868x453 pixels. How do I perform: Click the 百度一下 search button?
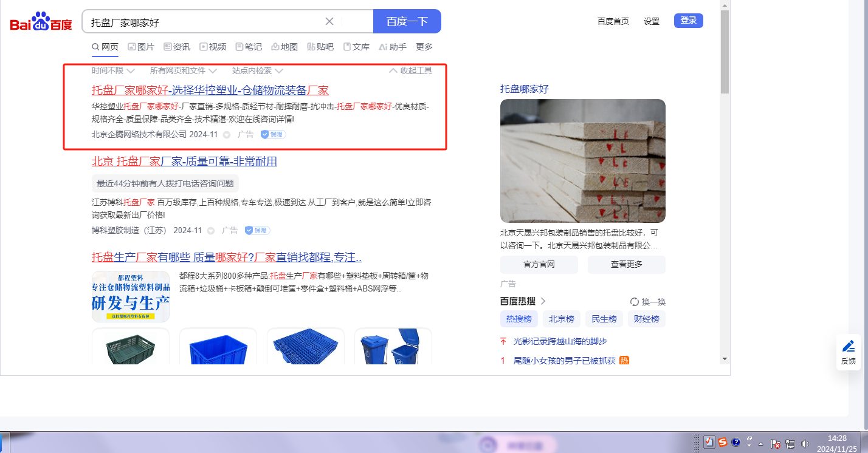coord(407,21)
